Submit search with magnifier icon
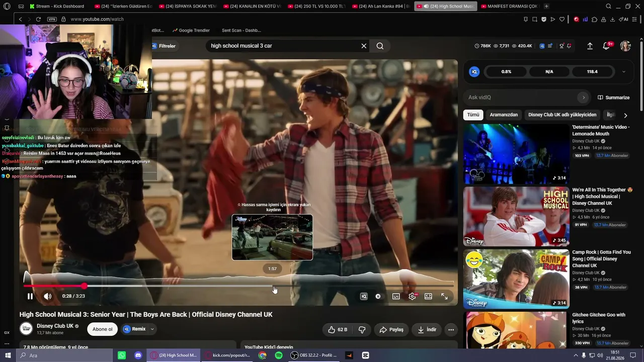 pyautogui.click(x=380, y=46)
